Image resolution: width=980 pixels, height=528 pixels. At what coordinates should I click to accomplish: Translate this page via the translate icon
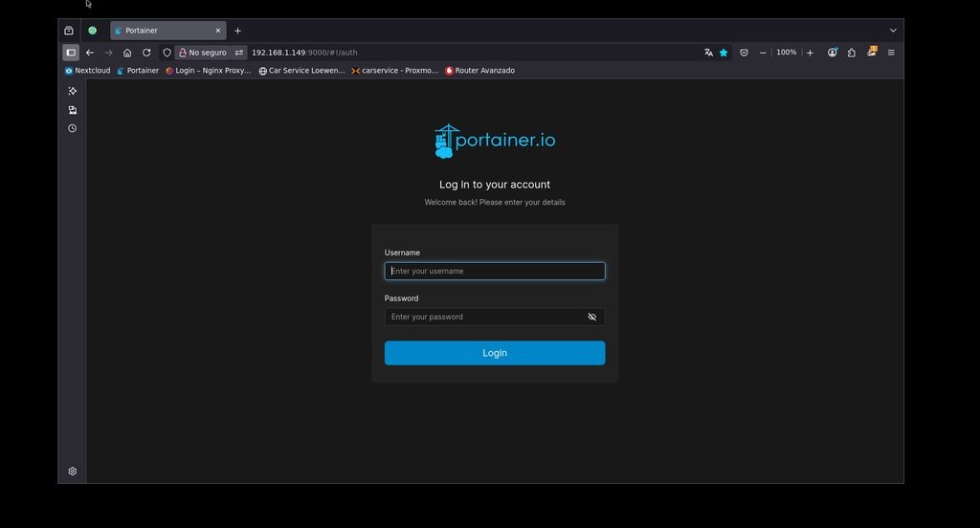coord(708,53)
